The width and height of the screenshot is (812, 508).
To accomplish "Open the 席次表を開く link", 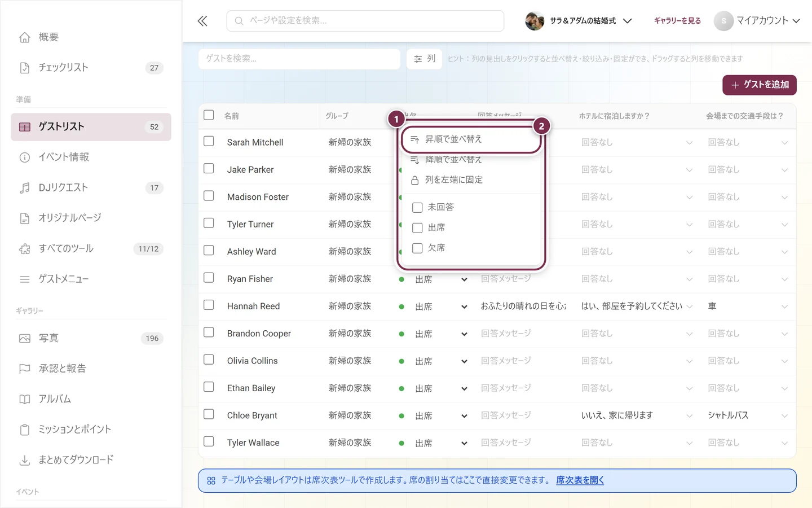I will pos(580,480).
